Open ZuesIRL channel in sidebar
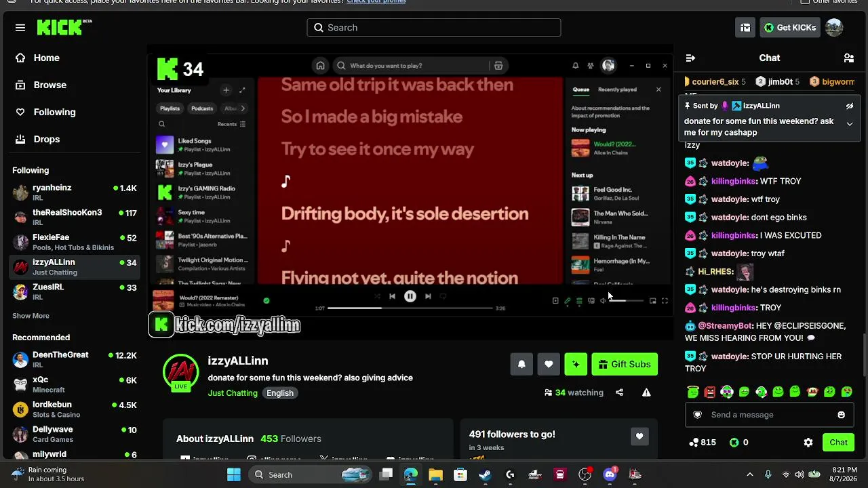The height and width of the screenshot is (488, 868). pyautogui.click(x=75, y=291)
